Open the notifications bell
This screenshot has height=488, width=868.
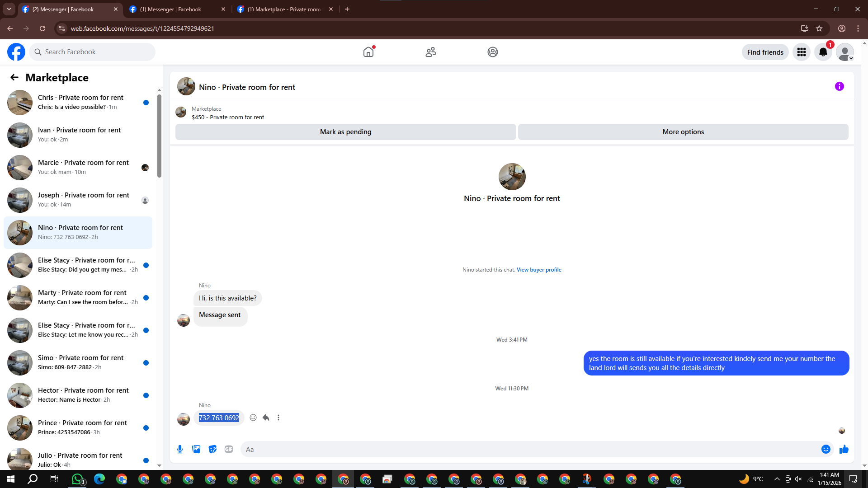pyautogui.click(x=823, y=52)
